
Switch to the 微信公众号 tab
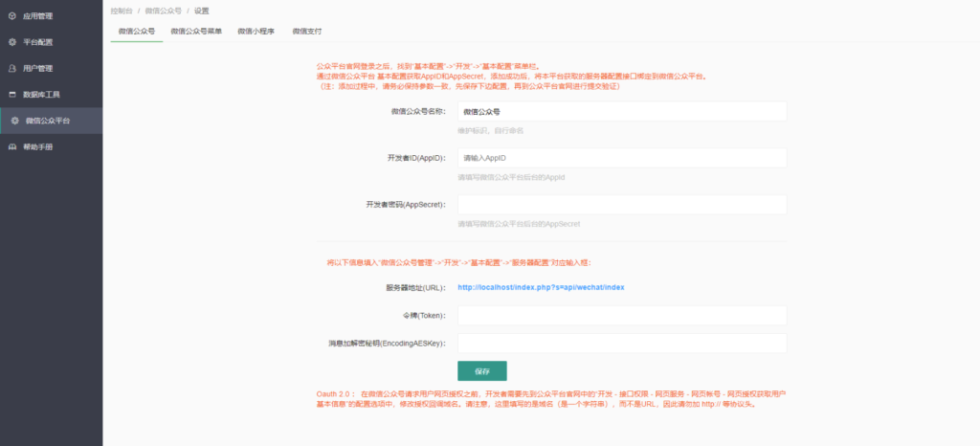(136, 31)
